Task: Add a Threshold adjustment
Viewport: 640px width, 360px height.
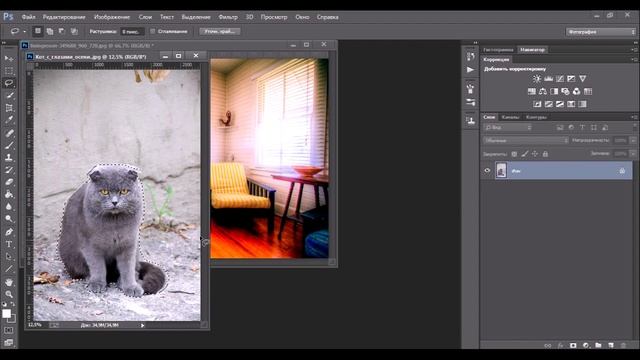Action: coord(560,104)
